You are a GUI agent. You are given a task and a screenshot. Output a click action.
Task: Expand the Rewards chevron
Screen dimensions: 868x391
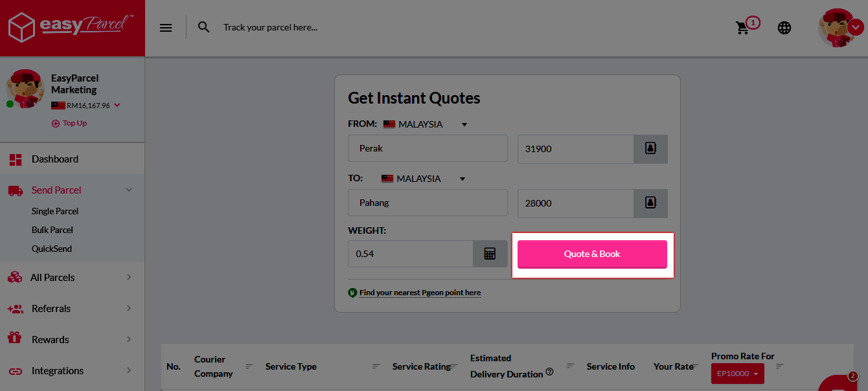[129, 339]
